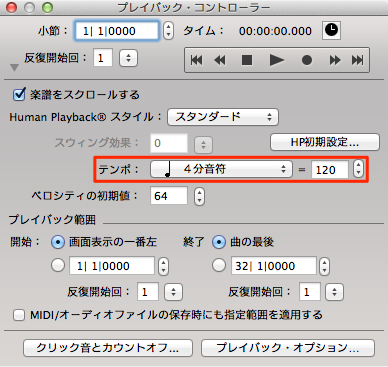The image size is (388, 367).
Task: Select the start measure radio button
Action: [58, 266]
